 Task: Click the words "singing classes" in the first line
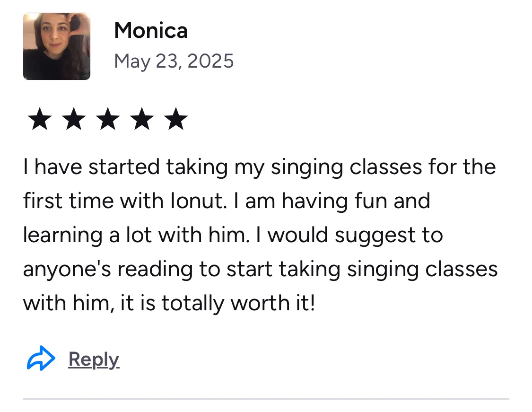346,167
